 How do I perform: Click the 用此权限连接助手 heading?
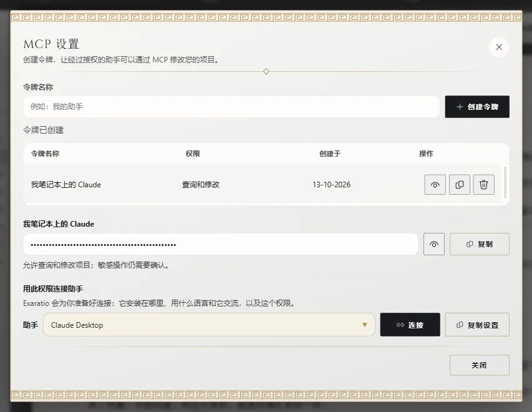(x=53, y=288)
